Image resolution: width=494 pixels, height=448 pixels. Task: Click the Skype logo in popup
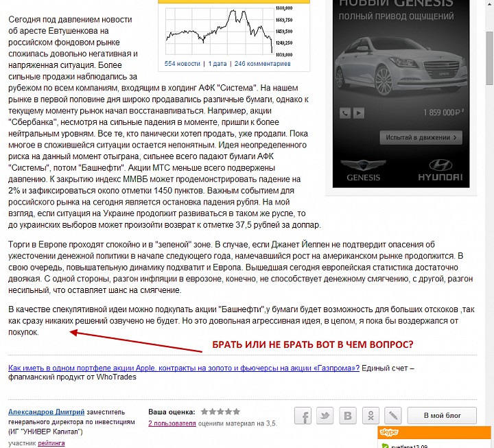click(389, 432)
